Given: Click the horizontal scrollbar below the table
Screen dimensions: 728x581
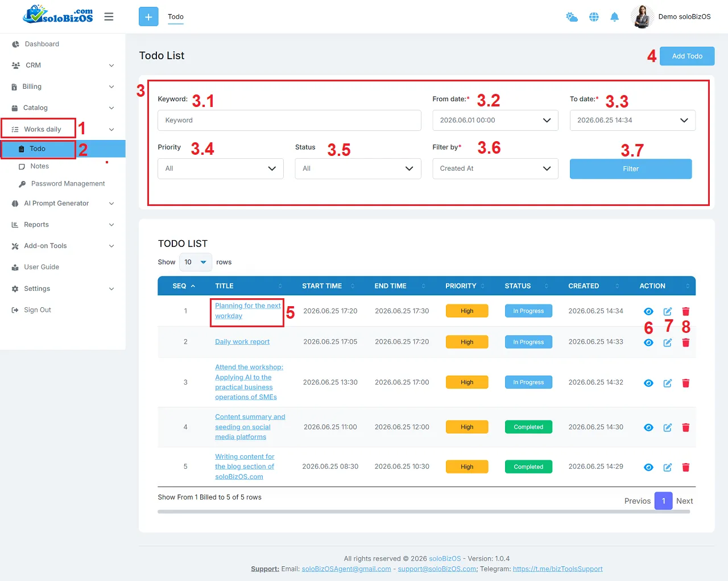Looking at the screenshot, I should click(x=424, y=512).
